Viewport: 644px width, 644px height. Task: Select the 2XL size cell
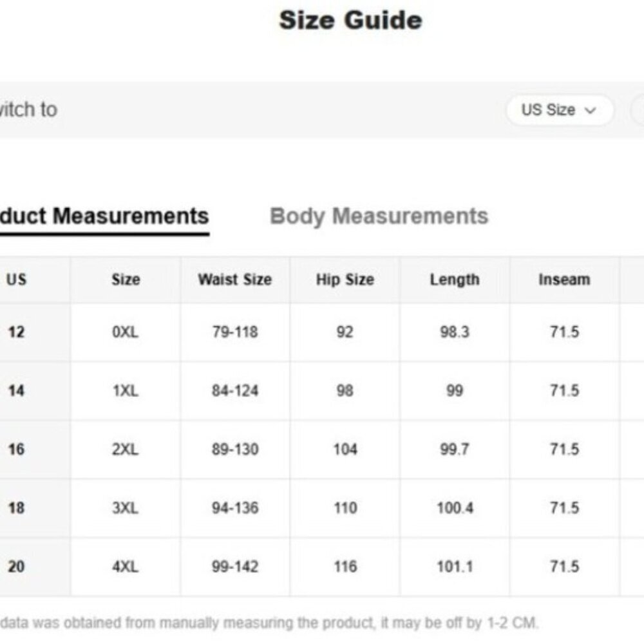point(126,450)
